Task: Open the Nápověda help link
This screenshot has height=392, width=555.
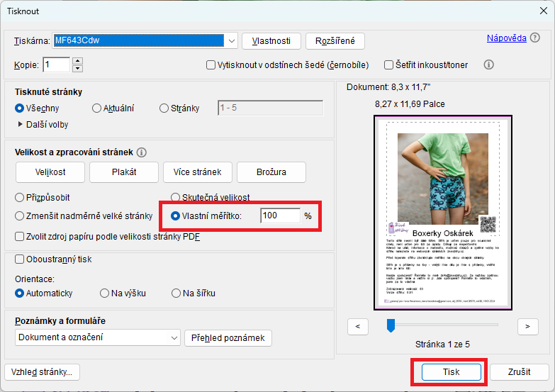Action: pyautogui.click(x=506, y=38)
